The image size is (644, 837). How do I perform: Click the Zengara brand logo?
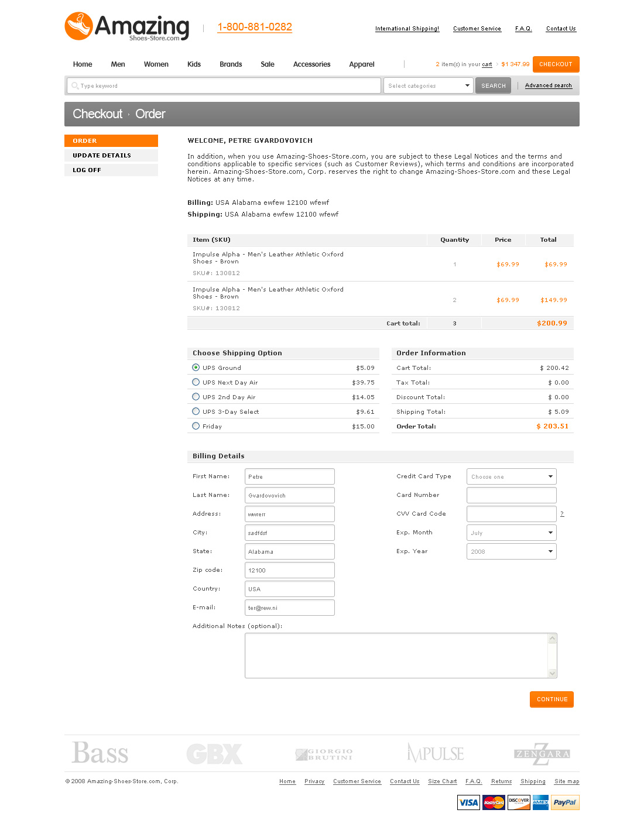542,754
